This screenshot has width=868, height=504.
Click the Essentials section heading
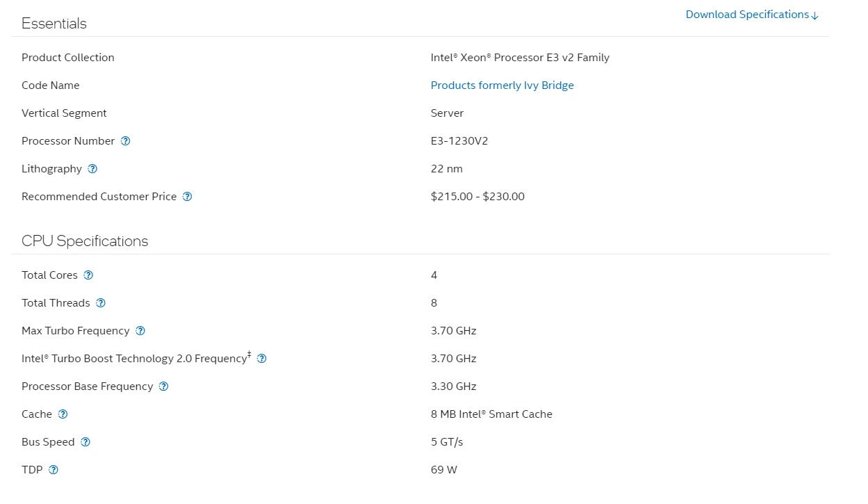[54, 24]
